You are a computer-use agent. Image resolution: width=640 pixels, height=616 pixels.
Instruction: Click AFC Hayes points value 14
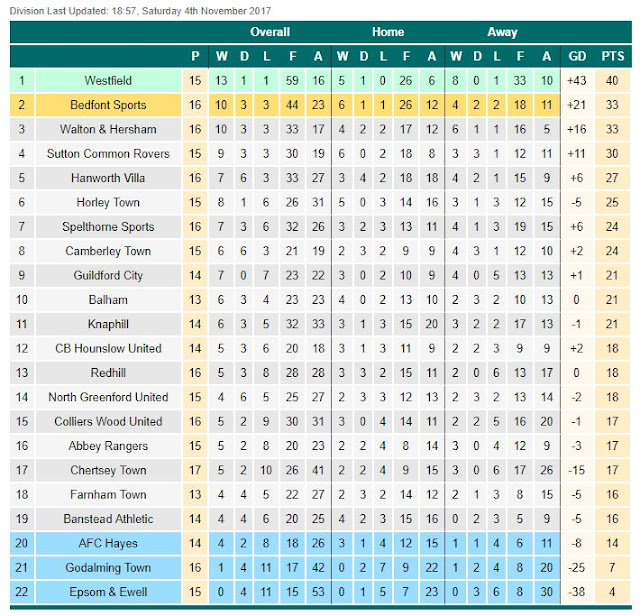point(612,543)
